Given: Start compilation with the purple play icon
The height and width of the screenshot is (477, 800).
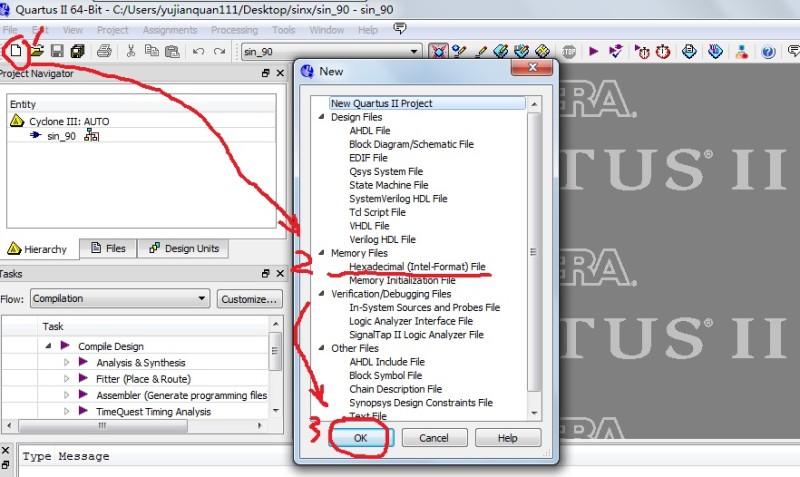Looking at the screenshot, I should point(593,51).
